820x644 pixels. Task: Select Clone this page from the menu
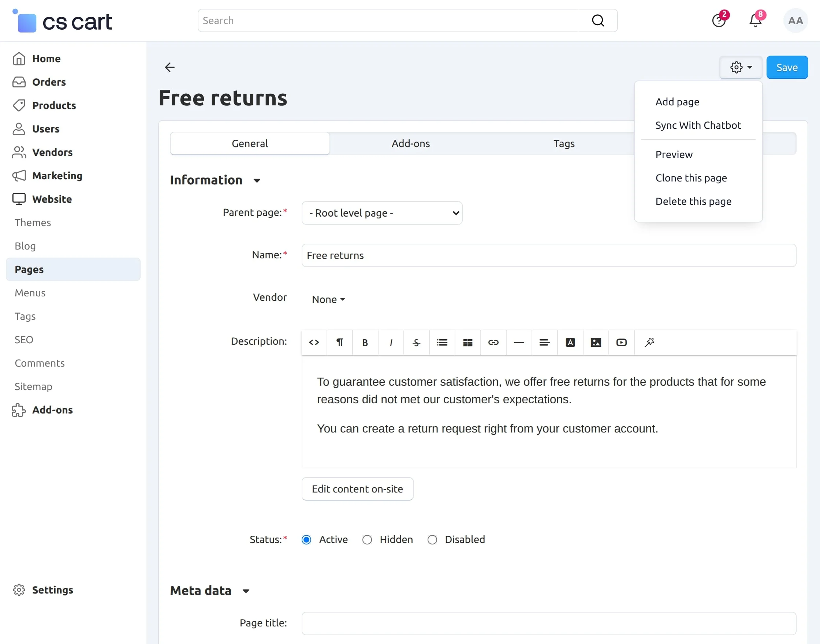[x=691, y=177]
